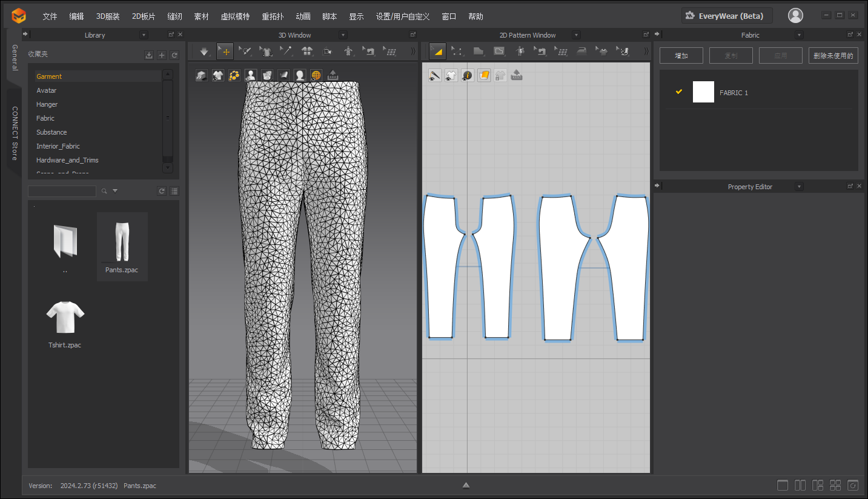Click the export ruler icon in 2D window
Viewport: 868px width, 499px height.
517,75
